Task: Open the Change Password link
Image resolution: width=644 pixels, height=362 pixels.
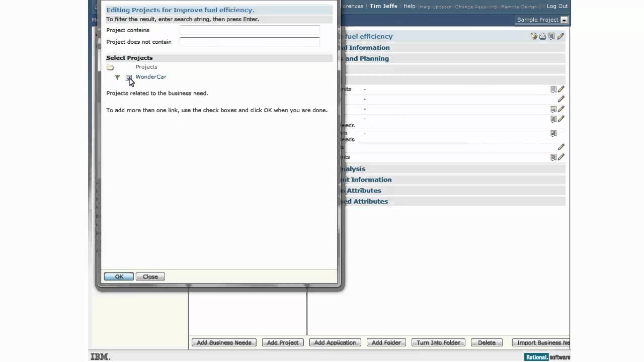Action: 476,7
